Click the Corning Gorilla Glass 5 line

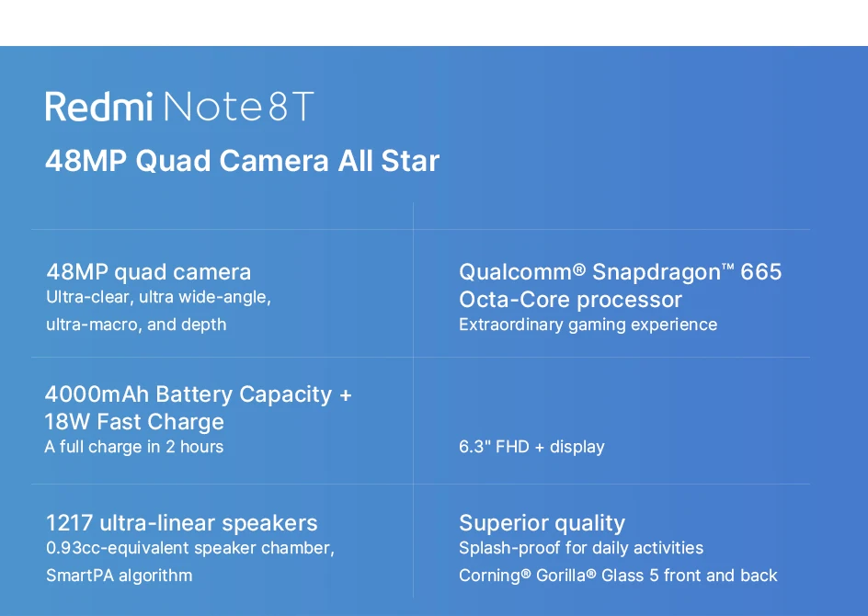(618, 576)
